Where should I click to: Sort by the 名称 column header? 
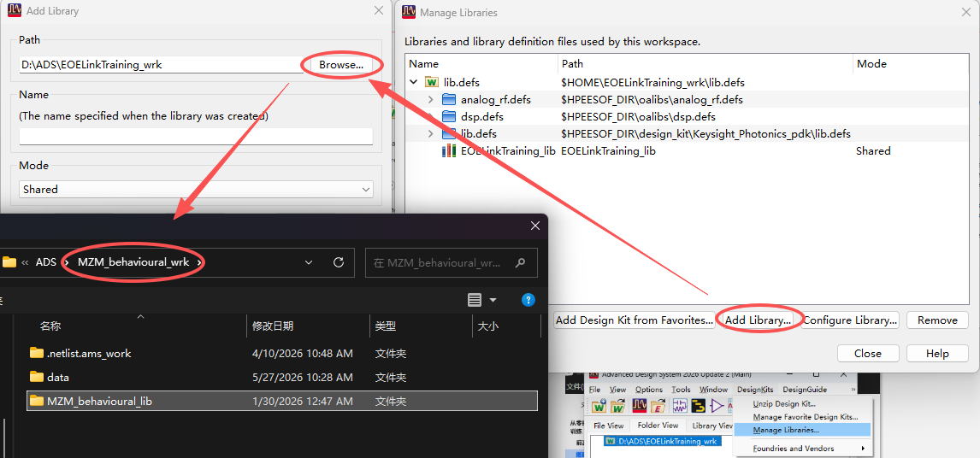(50, 326)
